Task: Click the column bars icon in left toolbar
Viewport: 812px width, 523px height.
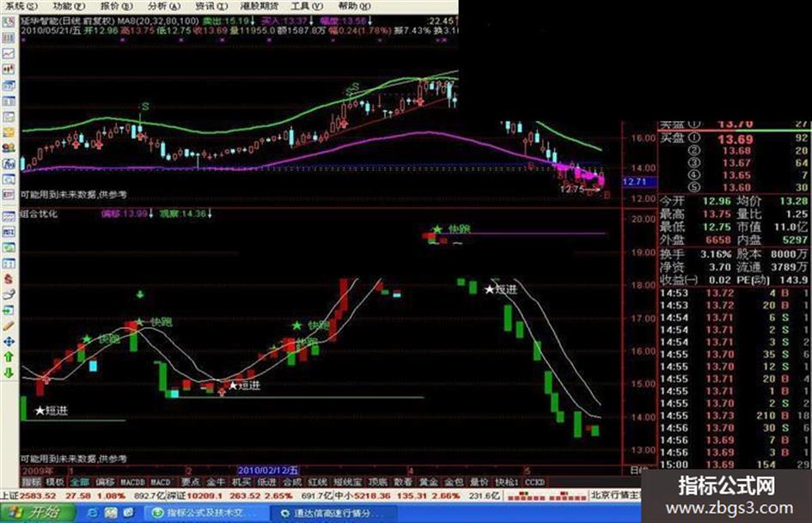Action: [x=9, y=38]
